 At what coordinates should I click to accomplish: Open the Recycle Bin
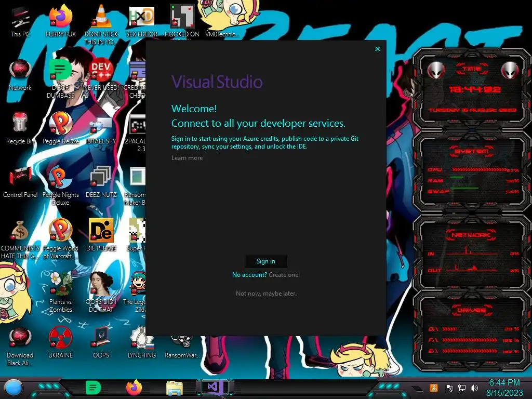click(x=20, y=129)
